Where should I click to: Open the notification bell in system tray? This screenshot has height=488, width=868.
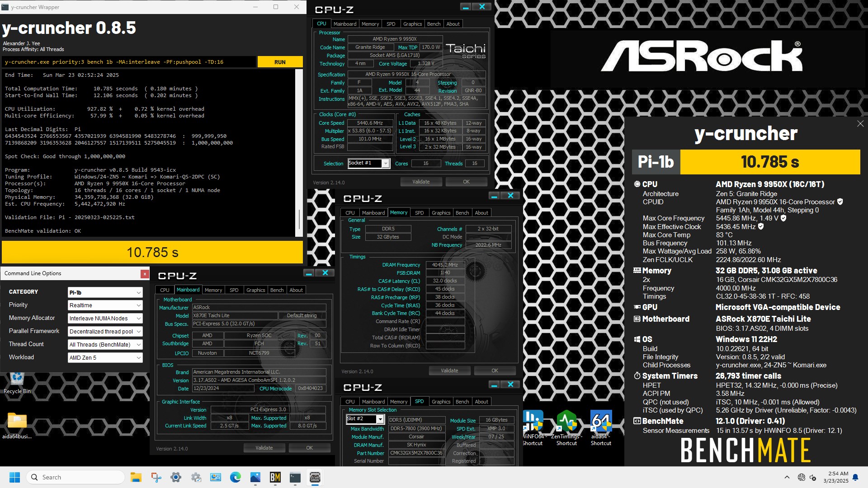point(855,477)
